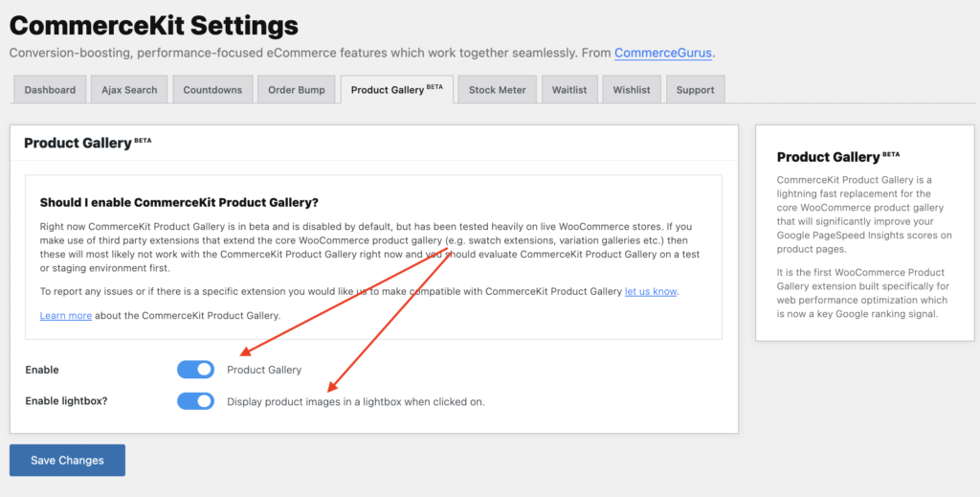Screen dimensions: 980x497
Task: Open the Waitlist tab
Action: click(x=569, y=89)
